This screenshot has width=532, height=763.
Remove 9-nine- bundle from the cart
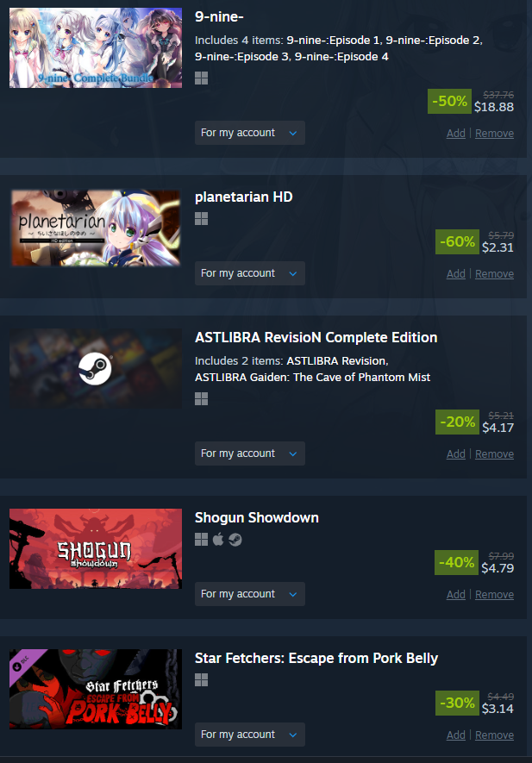pyautogui.click(x=495, y=134)
